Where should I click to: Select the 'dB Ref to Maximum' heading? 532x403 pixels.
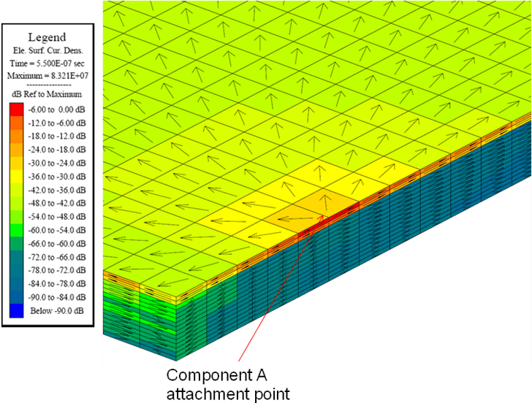(47, 94)
